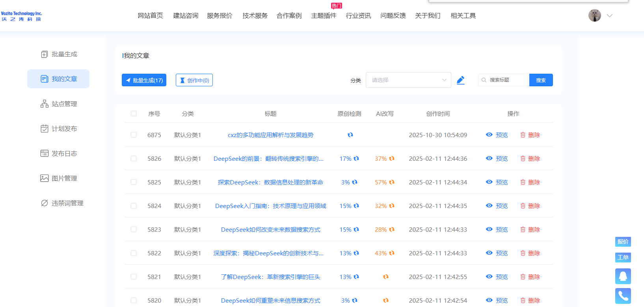
Task: Open 行业资讯 in top navigation
Action: point(358,16)
